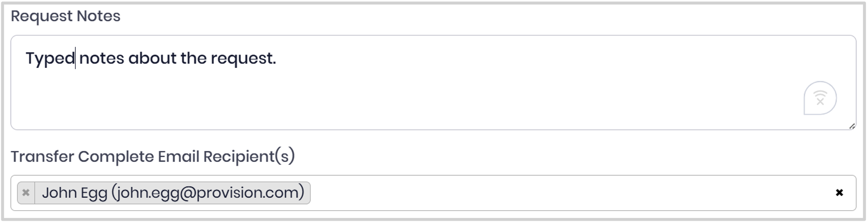Place cursor in the word Typed
This screenshot has height=222, width=868.
[x=50, y=59]
